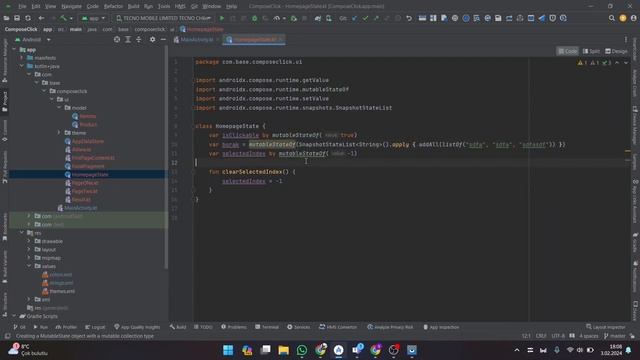Click the 4 spaces indent status widget
The image size is (640, 360).
[588, 336]
